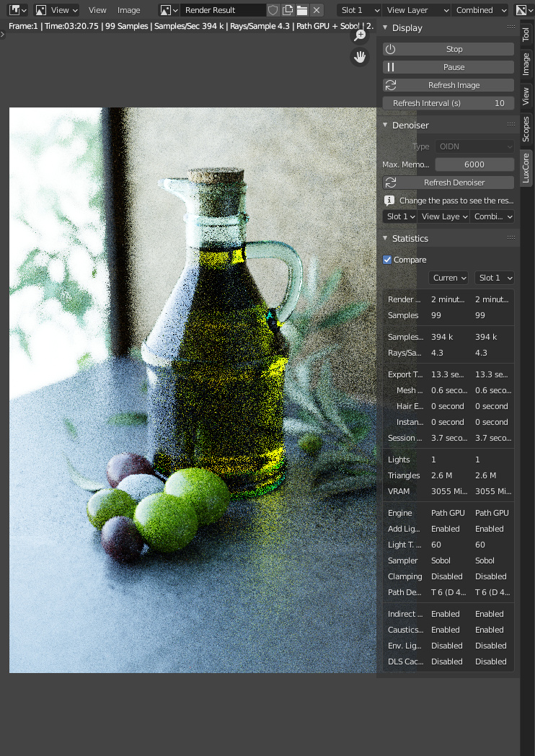Viewport: 535px width, 756px height.
Task: Open Slot 1 dropdown in Denoiser panel
Action: (x=400, y=216)
